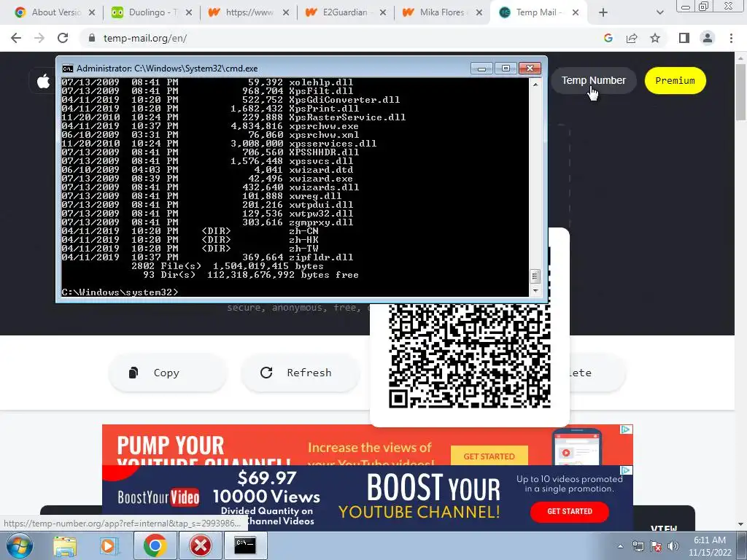Open volume control in system tray

click(673, 546)
